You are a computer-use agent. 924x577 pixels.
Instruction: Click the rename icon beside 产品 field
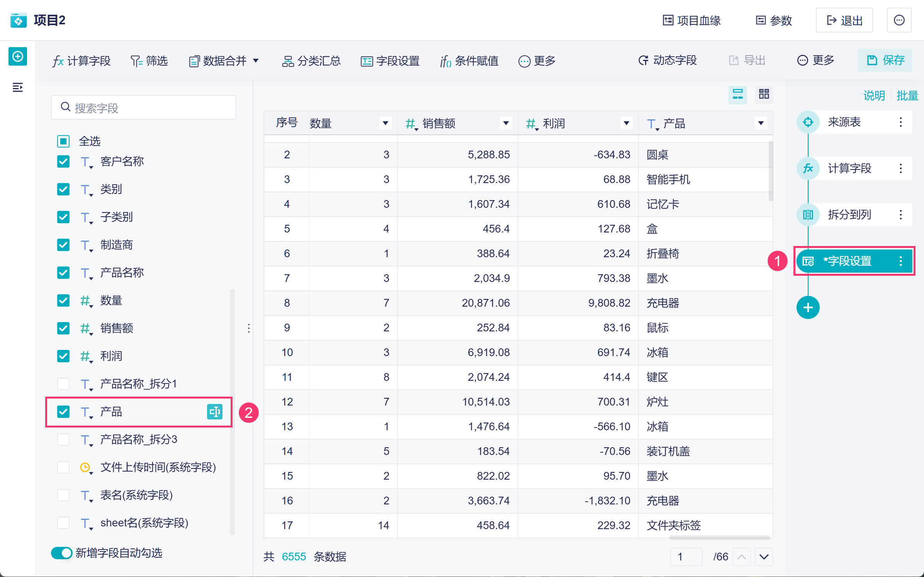215,412
